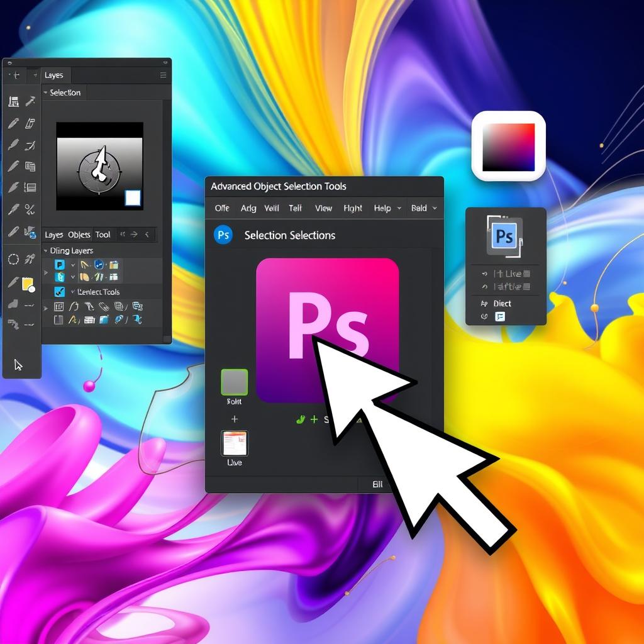Select the stacked documents tool icon

tap(30, 166)
